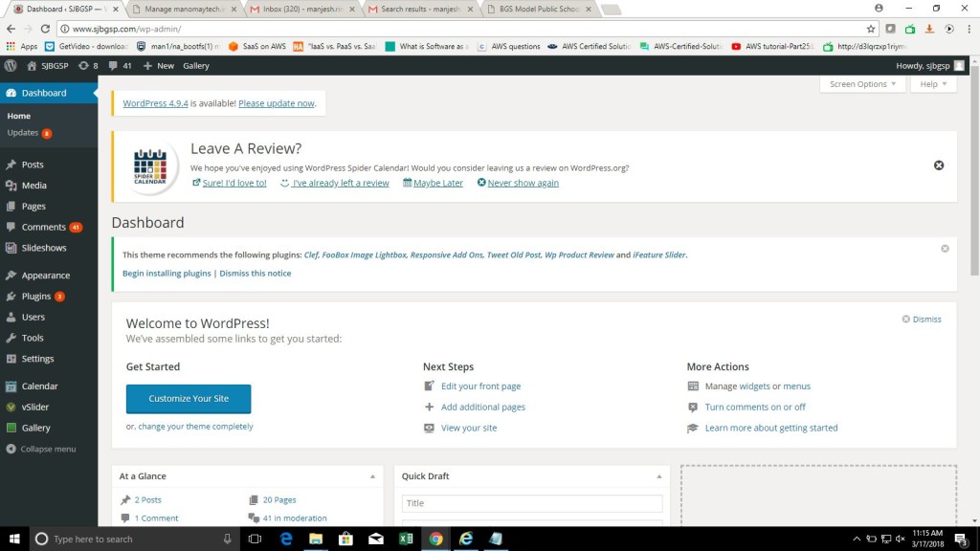The image size is (980, 551).
Task: Open the Windows Start menu
Action: pos(14,539)
